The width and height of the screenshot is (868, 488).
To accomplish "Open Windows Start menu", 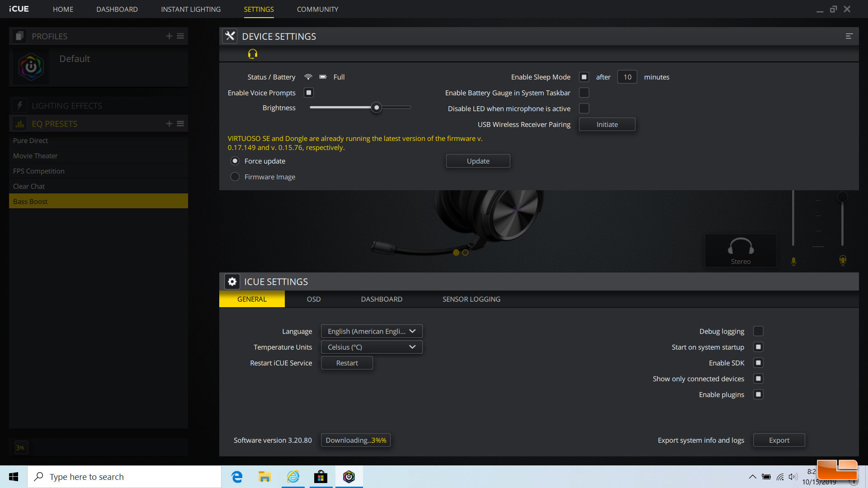I will [x=14, y=477].
